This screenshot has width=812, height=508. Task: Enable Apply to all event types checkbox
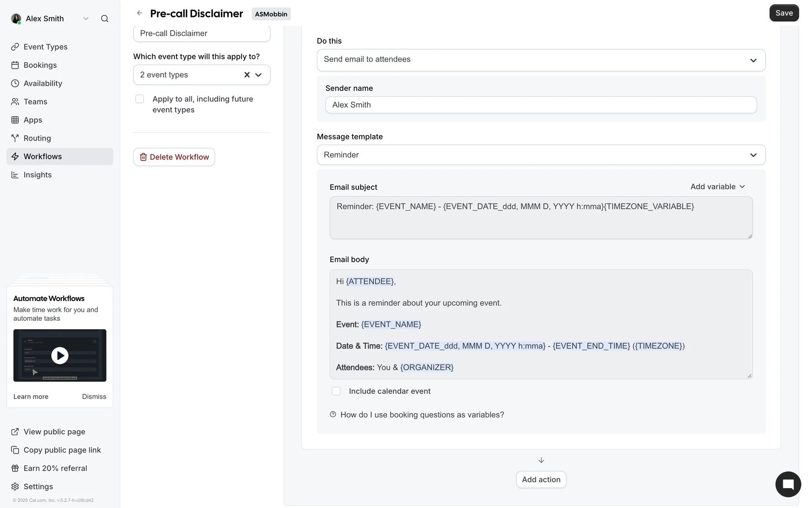click(x=140, y=99)
